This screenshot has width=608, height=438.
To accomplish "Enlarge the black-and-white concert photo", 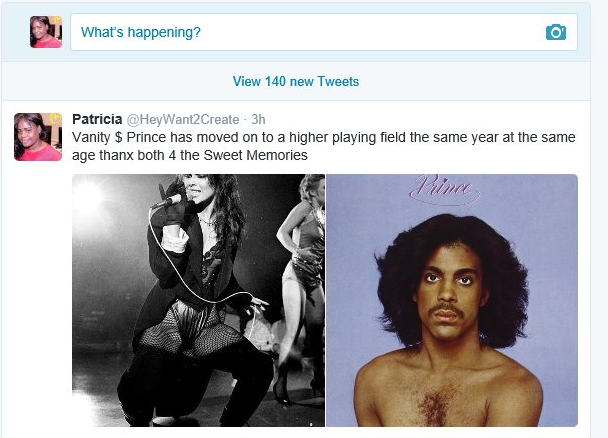I will point(198,300).
